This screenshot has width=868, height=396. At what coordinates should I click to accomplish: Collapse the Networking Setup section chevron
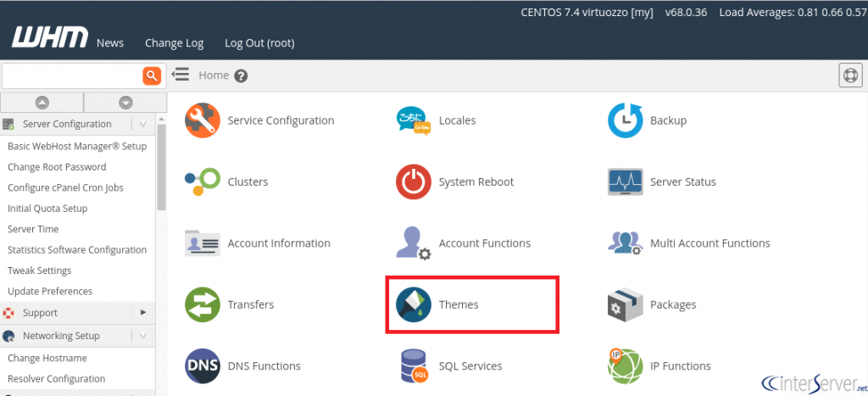(x=142, y=336)
